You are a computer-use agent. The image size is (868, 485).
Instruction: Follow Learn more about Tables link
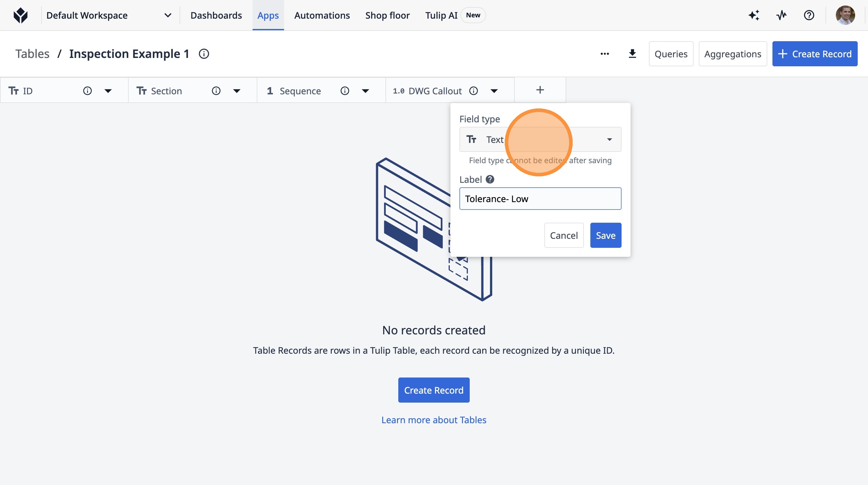434,420
